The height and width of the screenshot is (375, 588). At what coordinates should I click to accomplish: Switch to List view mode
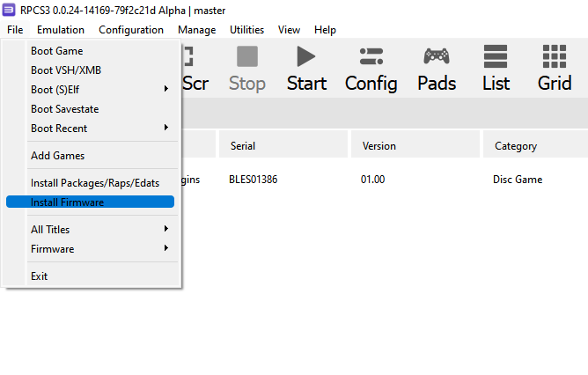click(x=496, y=58)
